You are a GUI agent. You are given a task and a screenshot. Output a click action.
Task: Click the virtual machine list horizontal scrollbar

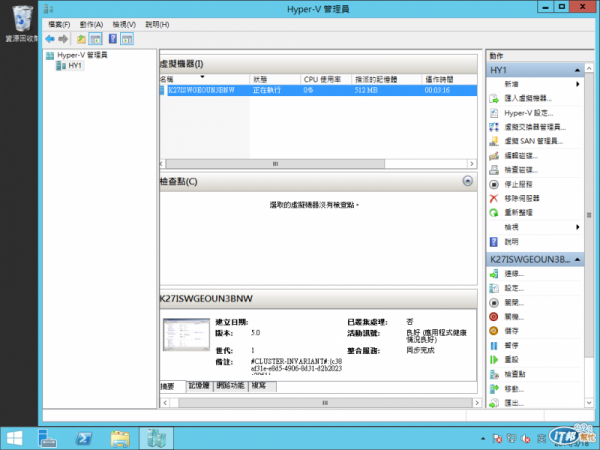(x=275, y=164)
